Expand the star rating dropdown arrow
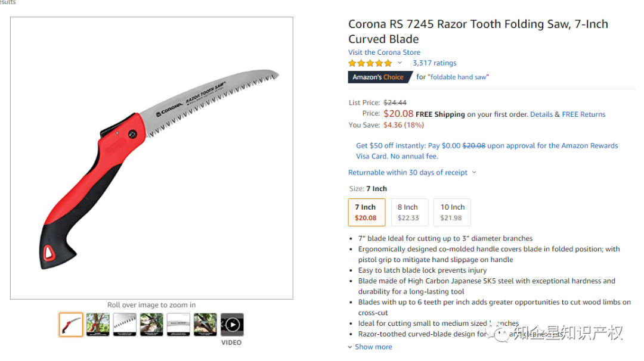 (400, 63)
